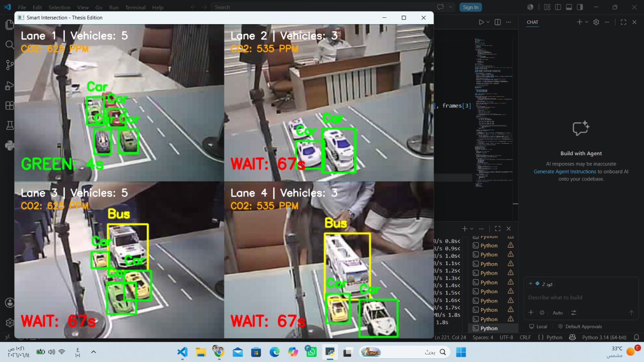Toggle the primary side bar layout button
Screen dimensions: 644x362
[x=558, y=7]
